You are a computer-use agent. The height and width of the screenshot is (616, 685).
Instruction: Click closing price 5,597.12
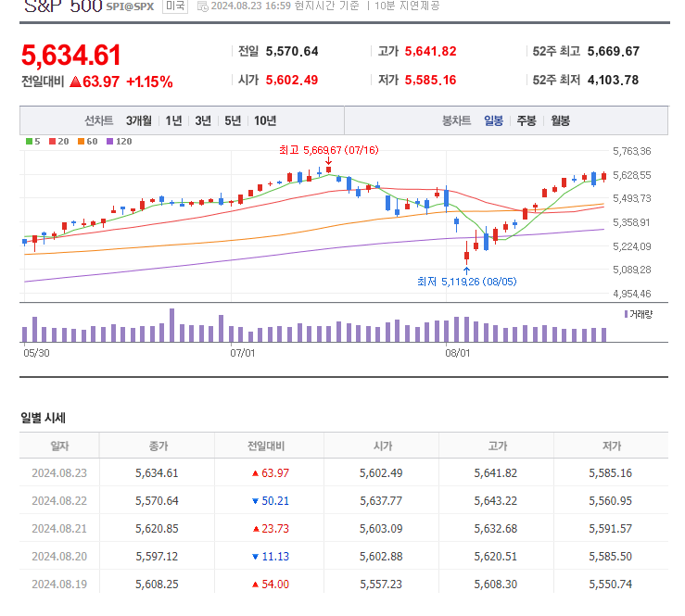click(157, 557)
